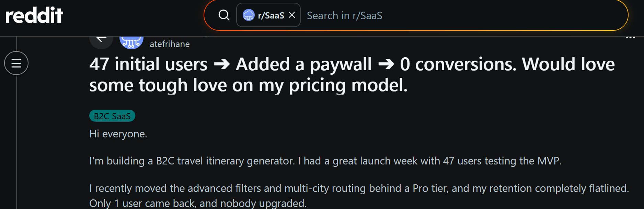Filter by the B2C SaaS flair tag
Viewport: 644px width, 209px height.
point(112,116)
